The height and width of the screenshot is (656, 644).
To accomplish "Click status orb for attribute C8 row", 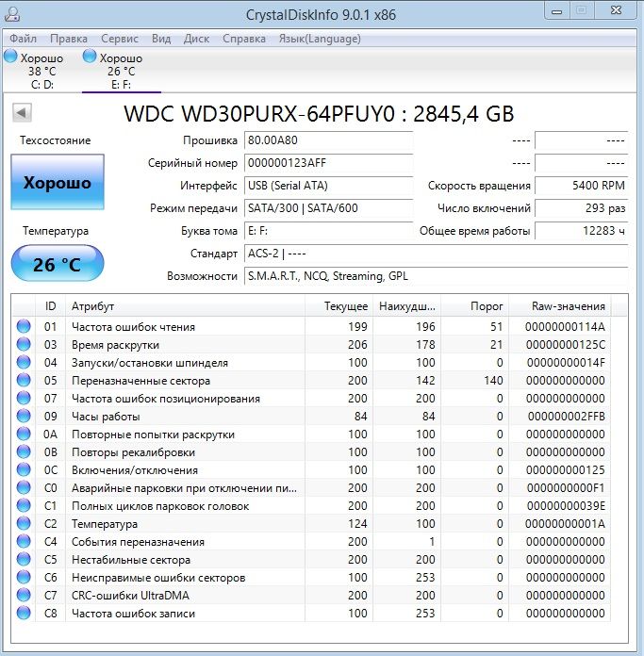I will click(24, 613).
